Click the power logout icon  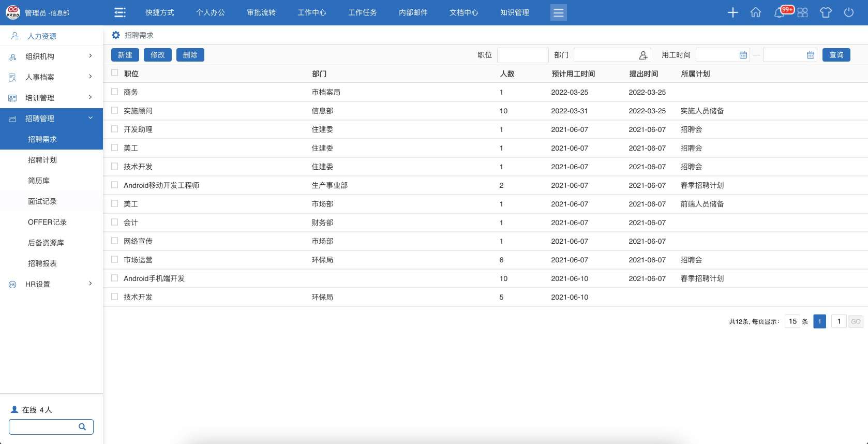pyautogui.click(x=848, y=12)
